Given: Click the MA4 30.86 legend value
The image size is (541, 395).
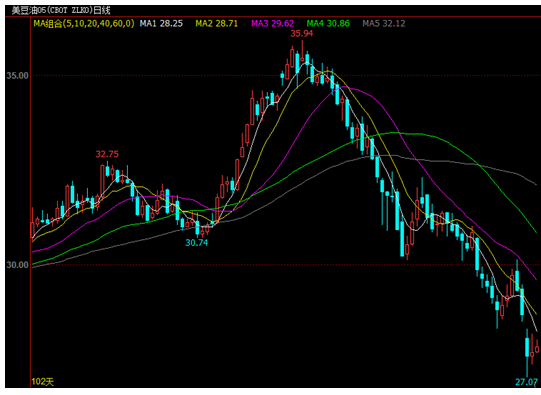Looking at the screenshot, I should click(328, 23).
